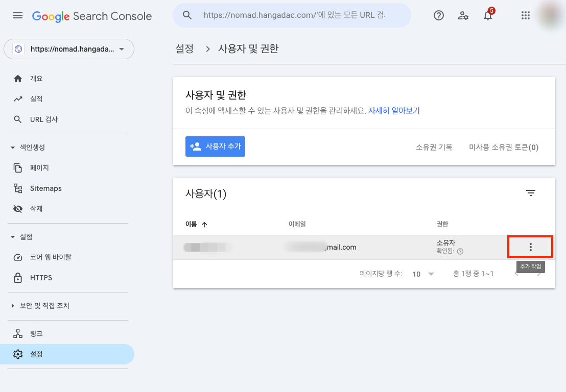Open the 자세히 알아보기 link
The width and height of the screenshot is (566, 392).
coord(395,111)
